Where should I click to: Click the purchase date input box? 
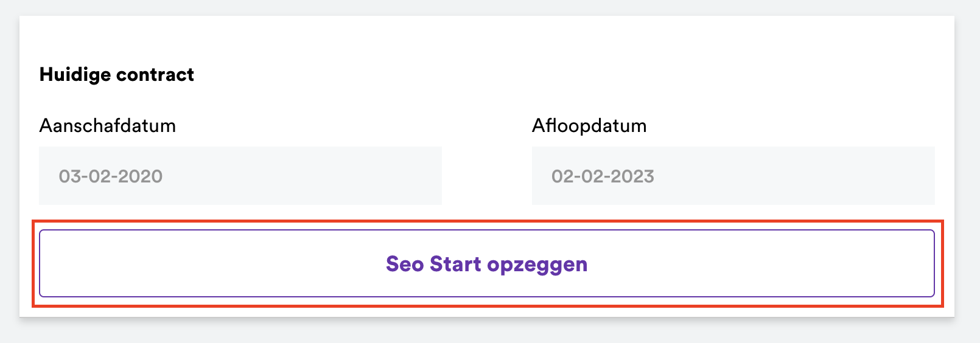(x=240, y=176)
